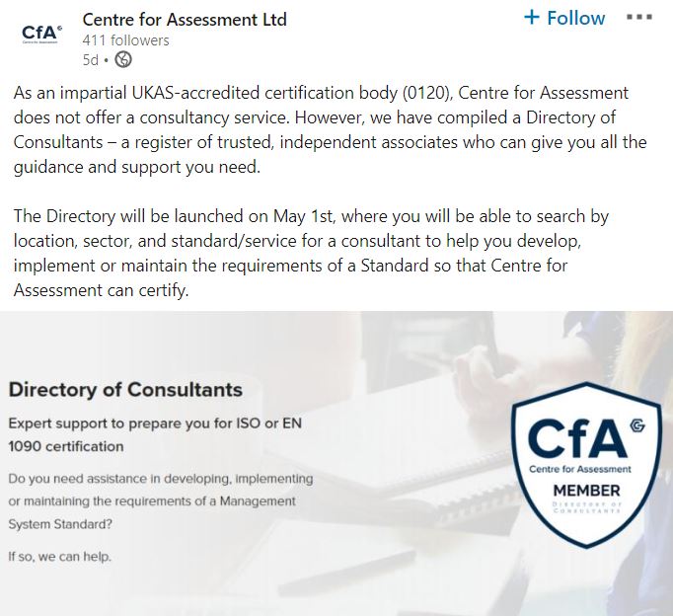
Task: Click the Directory of Consultants image heading
Action: (x=125, y=389)
